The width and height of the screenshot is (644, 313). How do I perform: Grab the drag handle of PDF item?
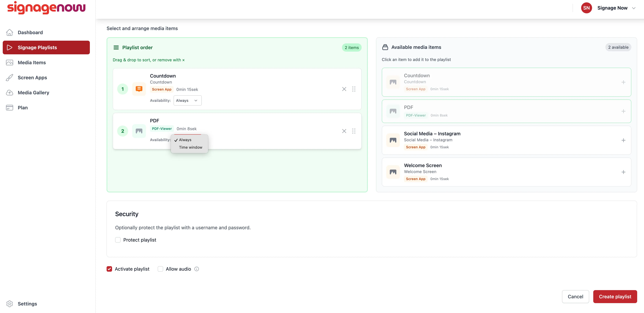coord(354,131)
